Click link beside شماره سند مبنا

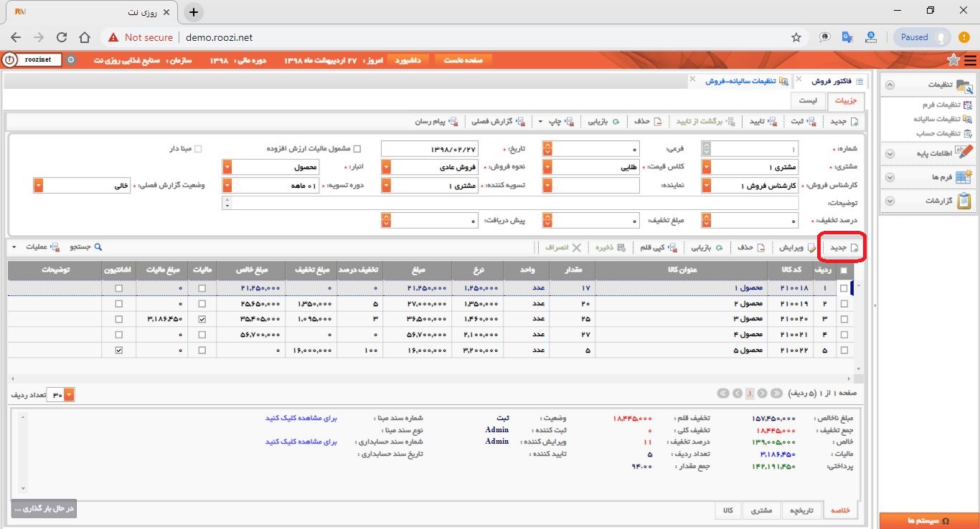301,418
